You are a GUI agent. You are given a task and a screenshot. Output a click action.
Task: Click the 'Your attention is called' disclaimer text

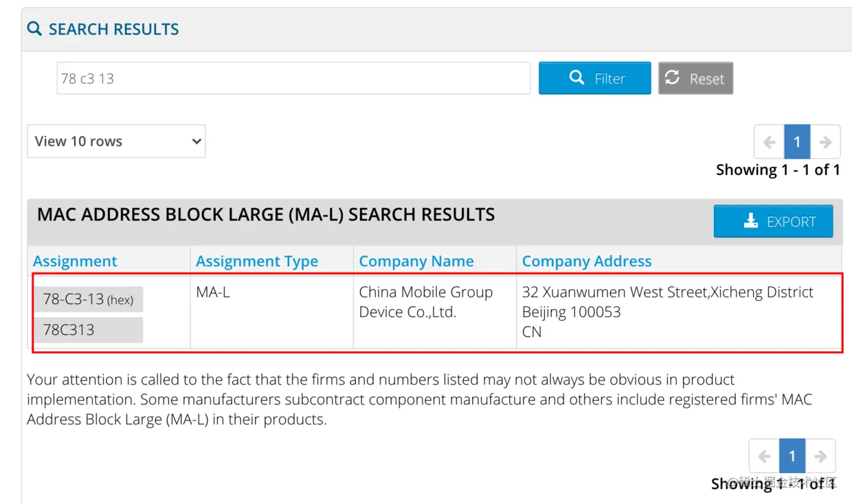[x=419, y=399]
